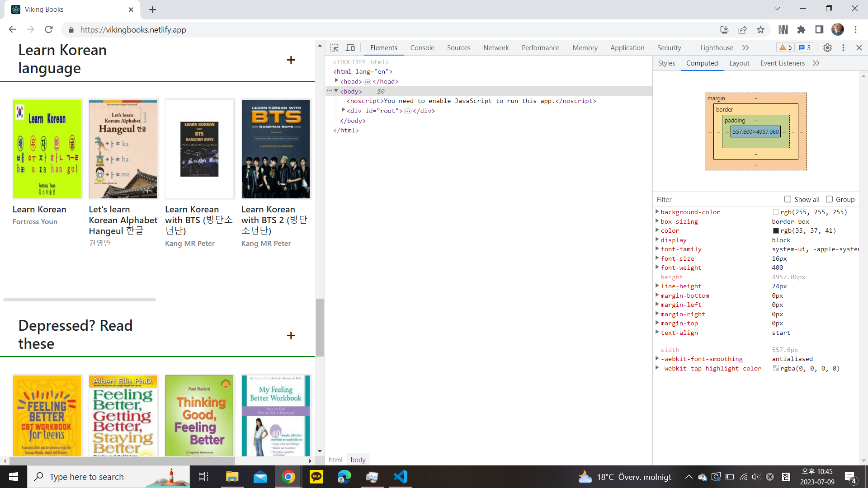Open the more panels chevron menu
This screenshot has height=488, width=868.
coord(746,47)
